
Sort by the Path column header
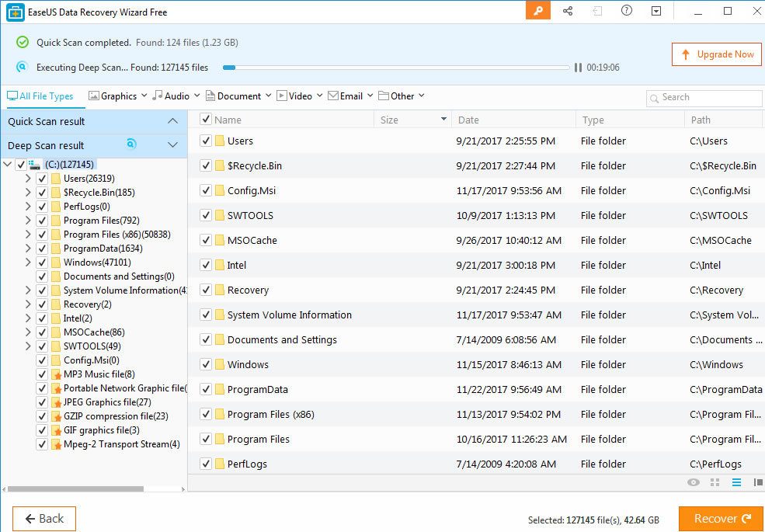point(725,120)
